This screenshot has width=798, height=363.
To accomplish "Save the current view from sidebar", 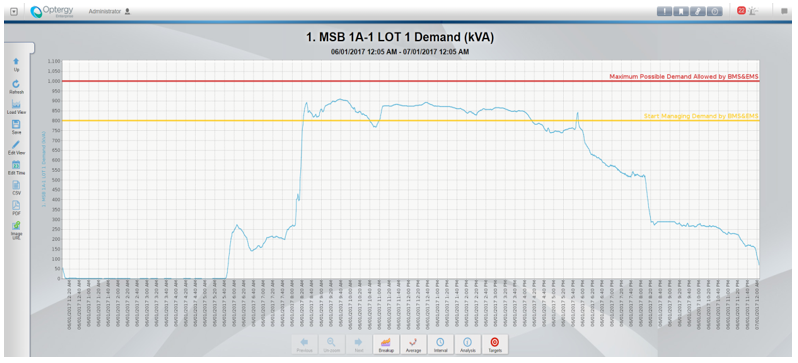I will (x=16, y=127).
